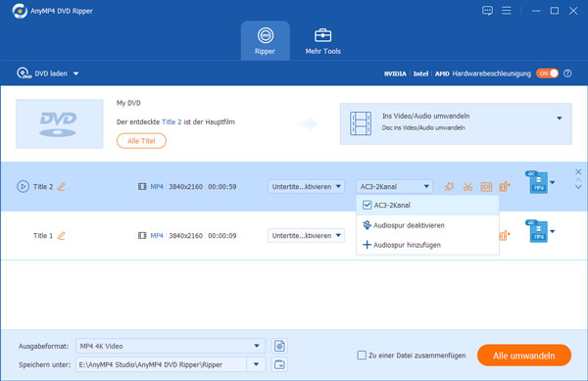The width and height of the screenshot is (588, 381).
Task: Click the Alle Titel button
Action: click(x=141, y=141)
